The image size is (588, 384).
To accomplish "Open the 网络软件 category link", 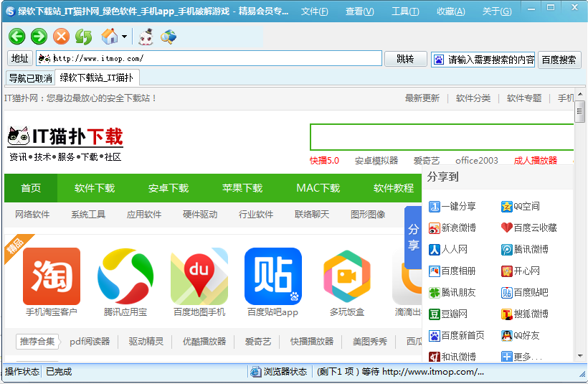I will coord(32,215).
